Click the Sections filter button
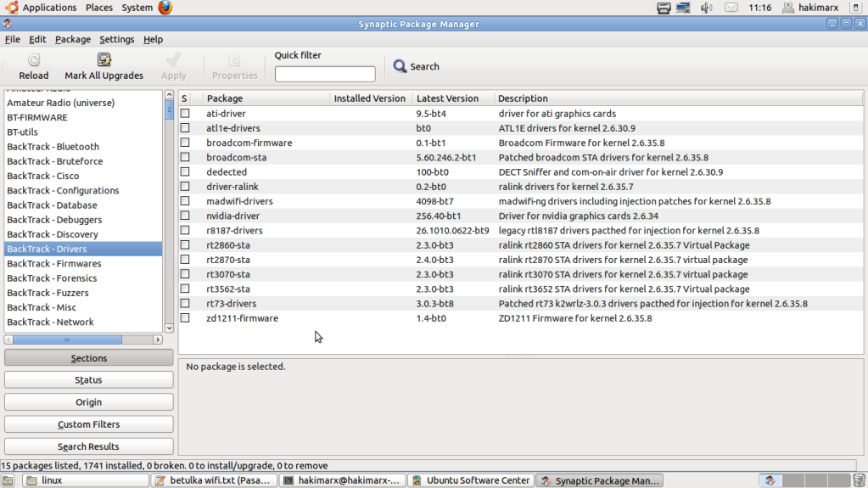Viewport: 868px width, 488px height. click(88, 358)
